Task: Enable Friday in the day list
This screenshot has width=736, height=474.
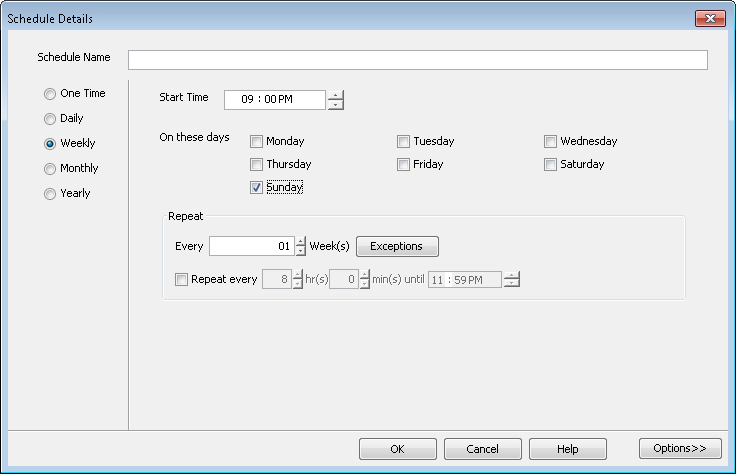Action: 404,165
